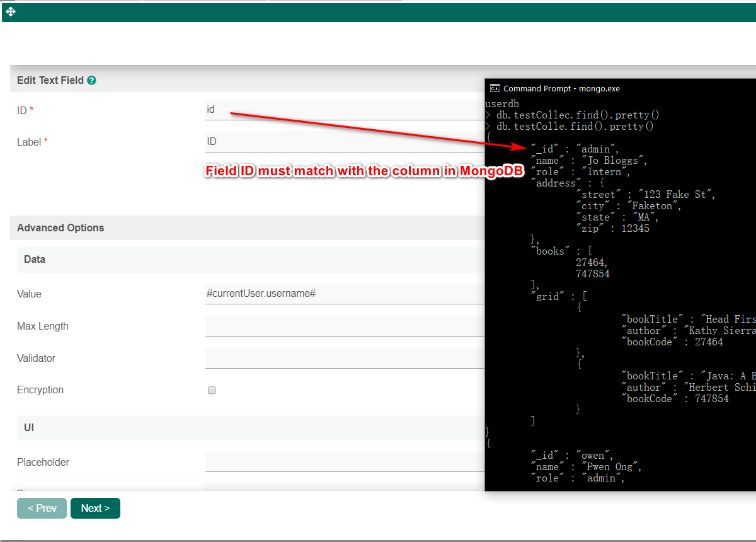Click the Encryption label text
Viewport: 756px width, 542px height.
click(x=40, y=390)
